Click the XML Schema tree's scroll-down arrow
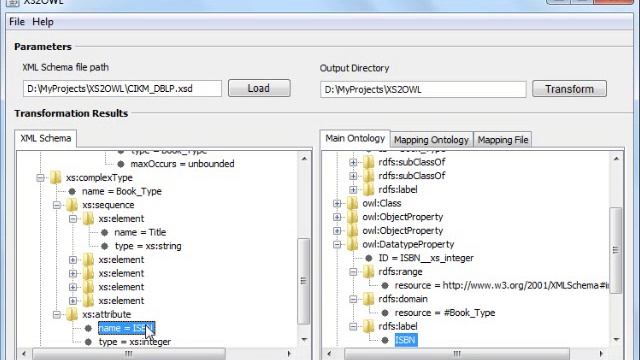The width and height of the screenshot is (640, 360). click(x=304, y=340)
